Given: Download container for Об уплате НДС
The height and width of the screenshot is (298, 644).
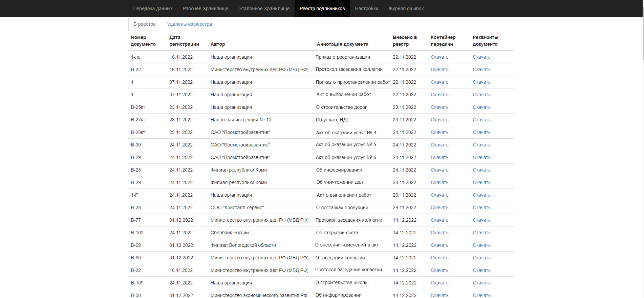Looking at the screenshot, I should (x=439, y=120).
